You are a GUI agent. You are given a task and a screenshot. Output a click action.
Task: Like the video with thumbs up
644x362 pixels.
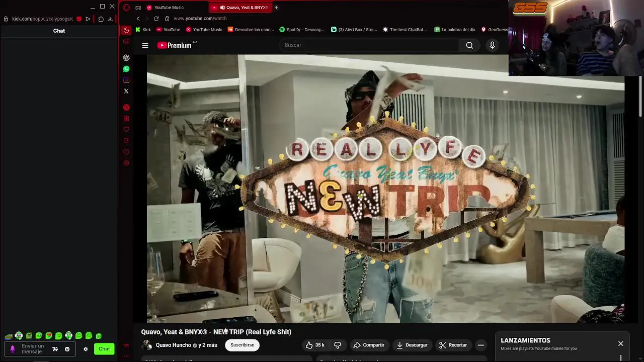tap(315, 345)
